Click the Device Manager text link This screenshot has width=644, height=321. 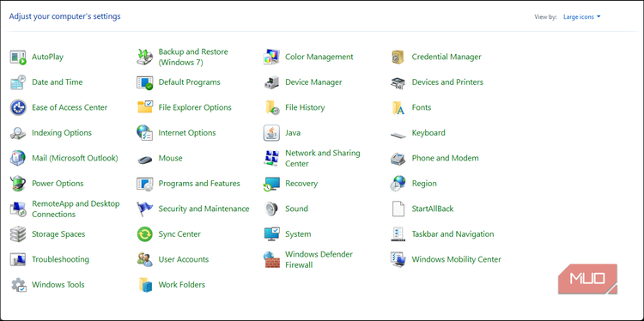[x=313, y=82]
